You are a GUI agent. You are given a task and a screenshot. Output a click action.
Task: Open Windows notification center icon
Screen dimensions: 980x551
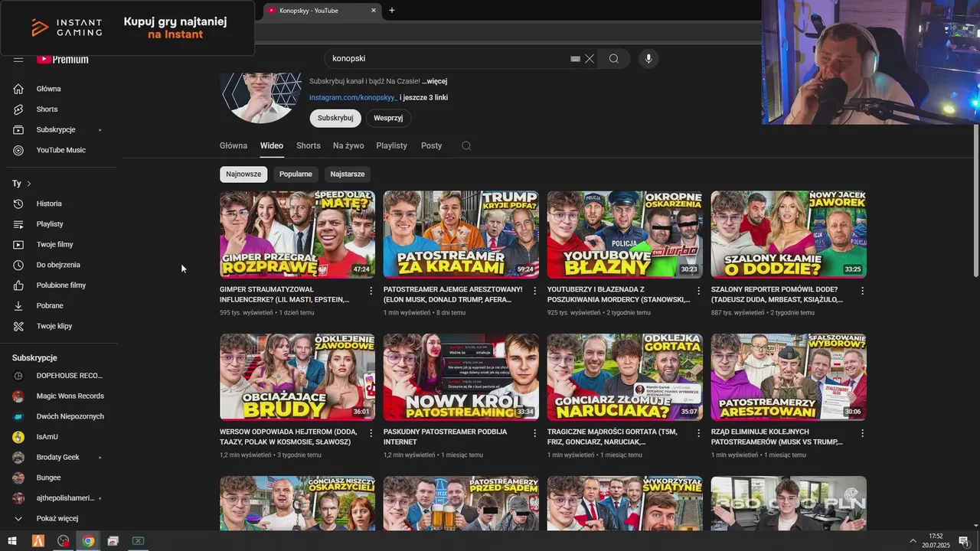coord(964,541)
